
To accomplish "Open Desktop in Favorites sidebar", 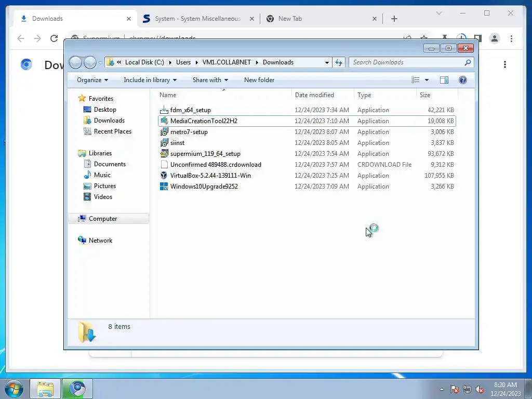I will [x=105, y=110].
